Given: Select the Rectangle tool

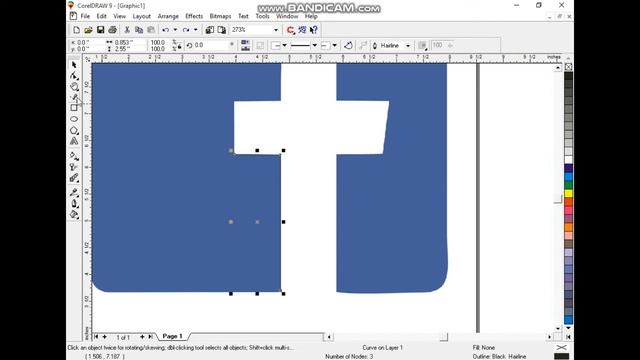Looking at the screenshot, I should [x=74, y=108].
